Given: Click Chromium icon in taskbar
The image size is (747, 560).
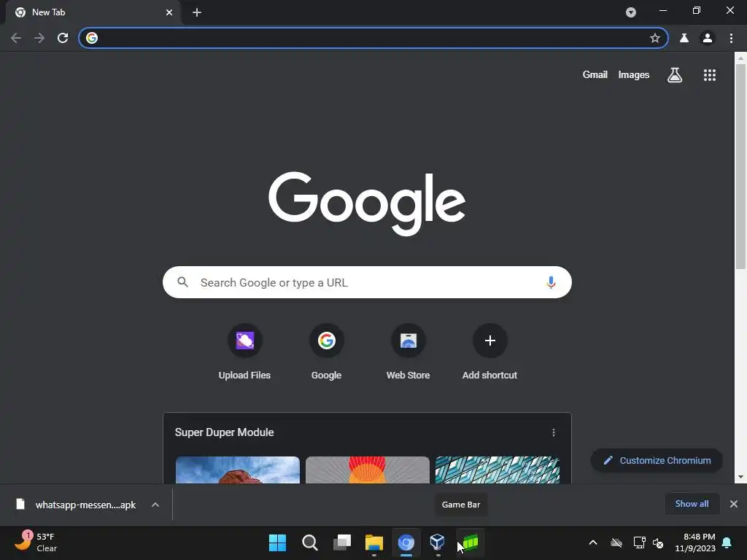Looking at the screenshot, I should (x=406, y=542).
